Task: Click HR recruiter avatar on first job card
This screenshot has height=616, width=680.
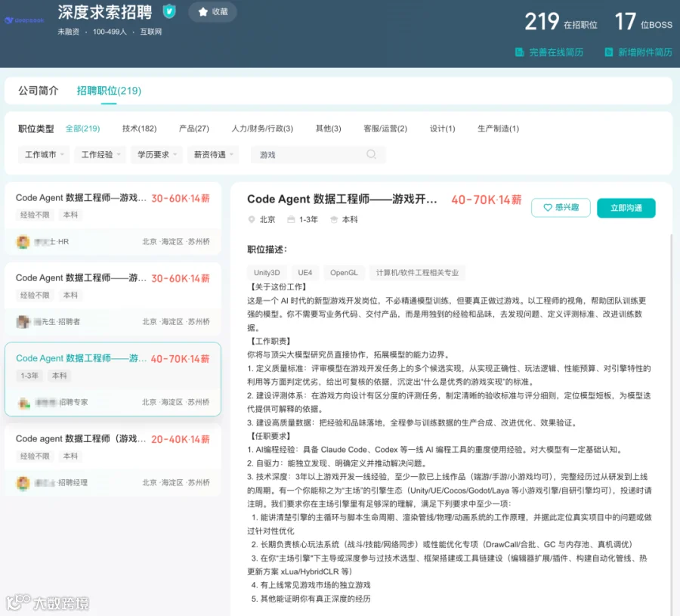Action: (x=23, y=242)
